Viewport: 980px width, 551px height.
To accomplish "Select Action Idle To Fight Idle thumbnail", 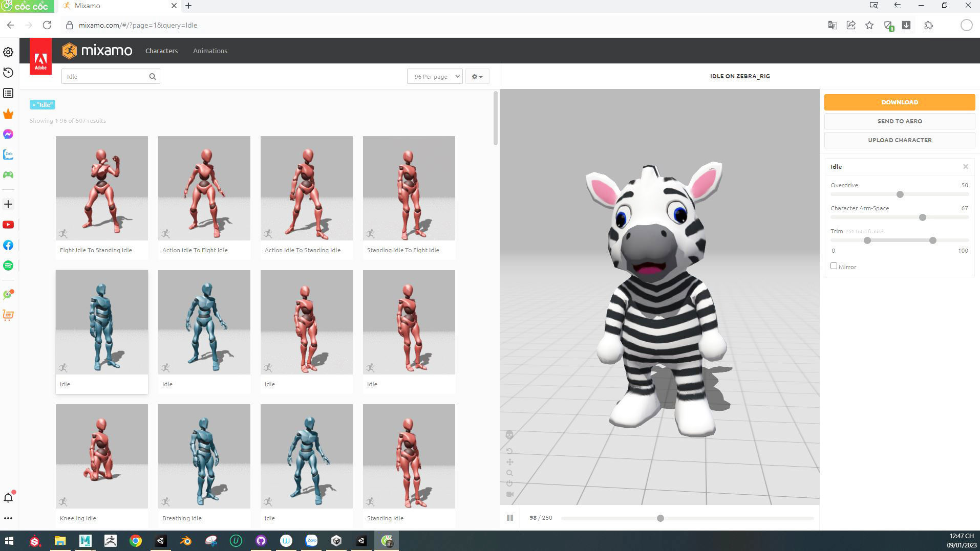I will [x=204, y=188].
